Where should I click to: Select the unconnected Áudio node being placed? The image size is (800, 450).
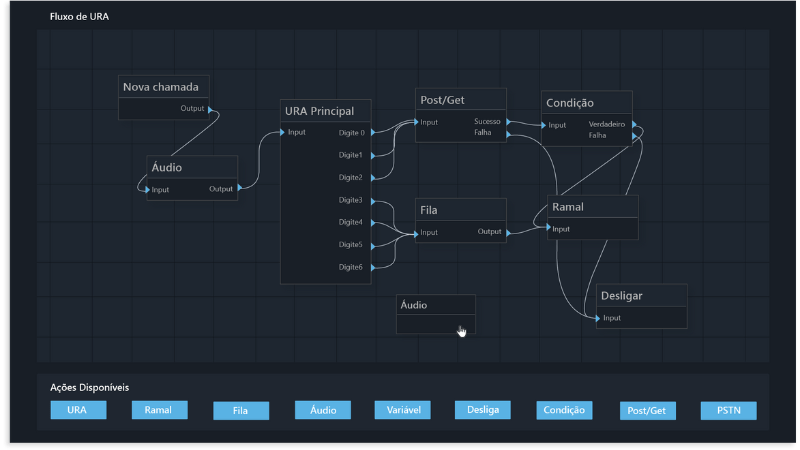click(435, 305)
